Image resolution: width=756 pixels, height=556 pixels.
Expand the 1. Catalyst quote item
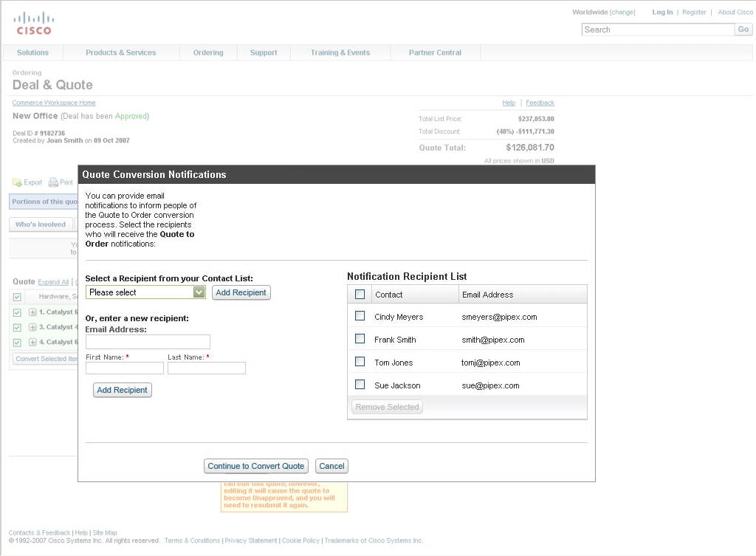[x=32, y=312]
